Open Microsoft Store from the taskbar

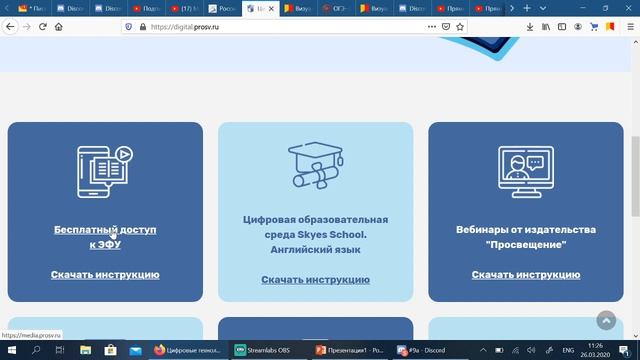pos(110,350)
